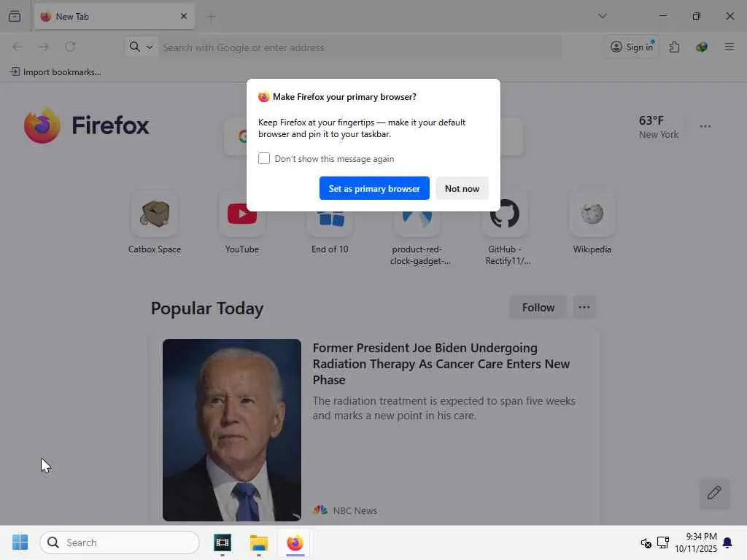Open Wikipedia shortcut tile

coord(592,222)
